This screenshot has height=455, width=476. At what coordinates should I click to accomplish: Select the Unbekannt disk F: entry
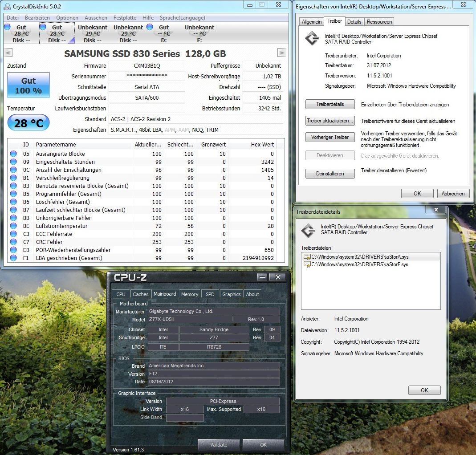pos(199,33)
